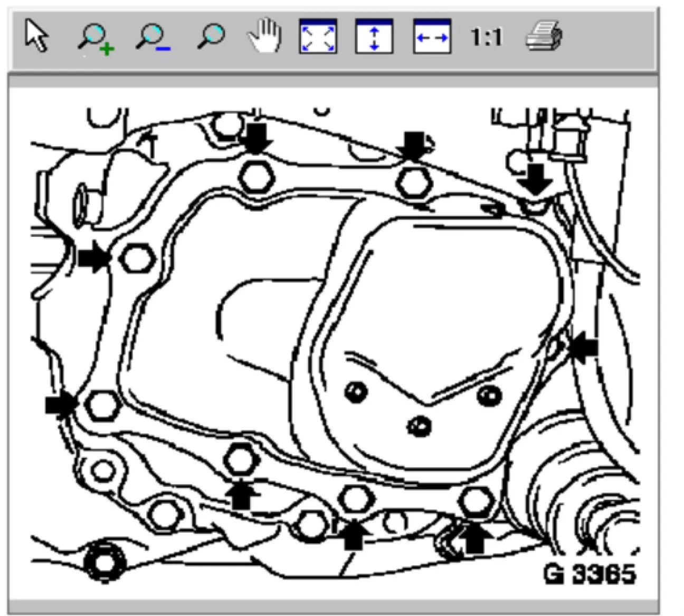Image resolution: width=684 pixels, height=616 pixels.
Task: Reset zoom to 1:1 actual size
Action: (x=486, y=37)
